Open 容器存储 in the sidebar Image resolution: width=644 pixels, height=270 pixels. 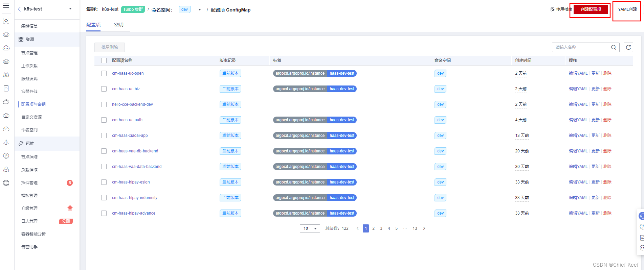click(29, 92)
